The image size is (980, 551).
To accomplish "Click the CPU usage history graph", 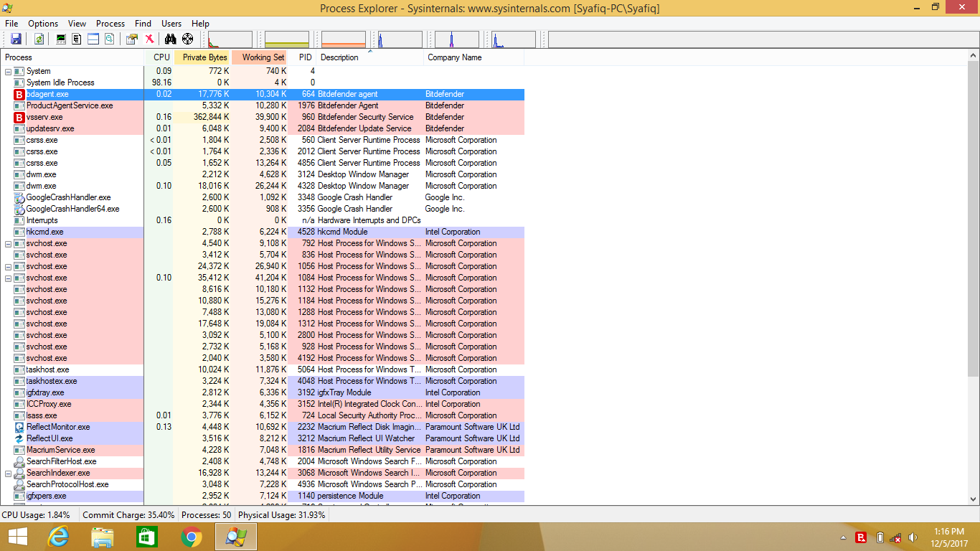I will coord(230,39).
